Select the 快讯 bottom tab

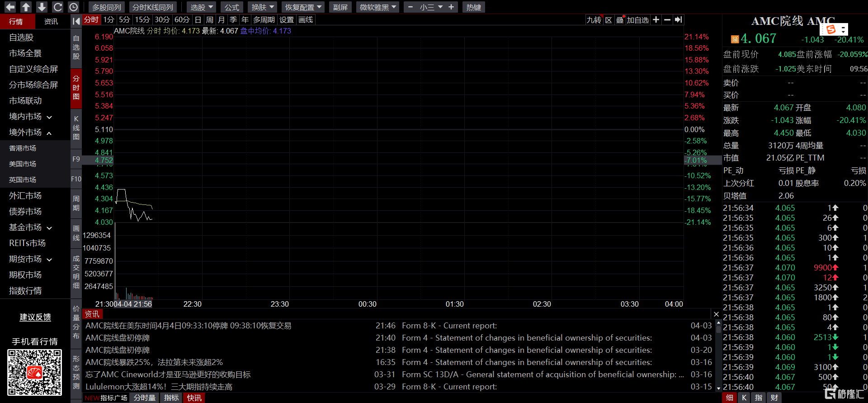[x=194, y=398]
